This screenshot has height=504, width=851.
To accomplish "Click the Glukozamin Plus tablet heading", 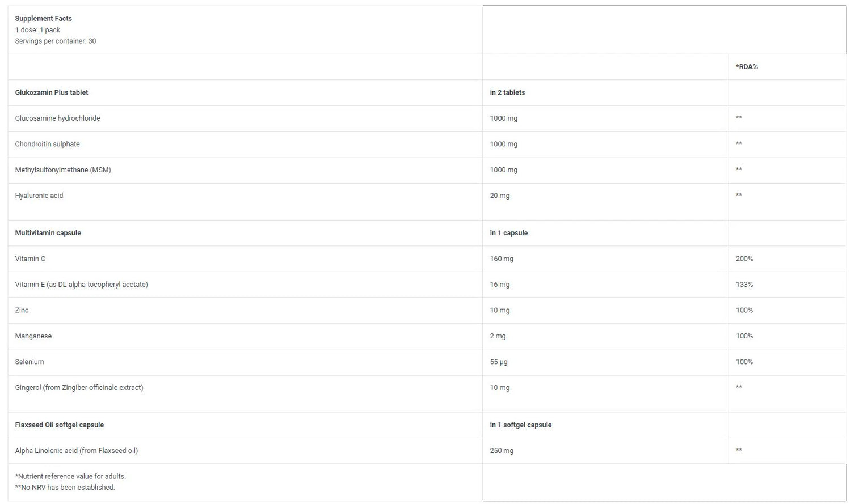I will click(x=52, y=92).
